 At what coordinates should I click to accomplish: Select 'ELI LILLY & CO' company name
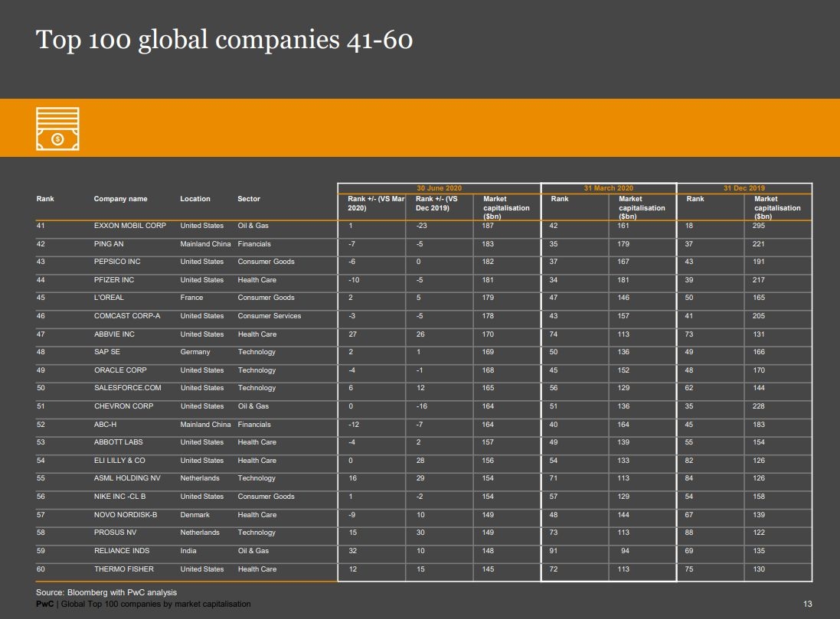pos(119,460)
